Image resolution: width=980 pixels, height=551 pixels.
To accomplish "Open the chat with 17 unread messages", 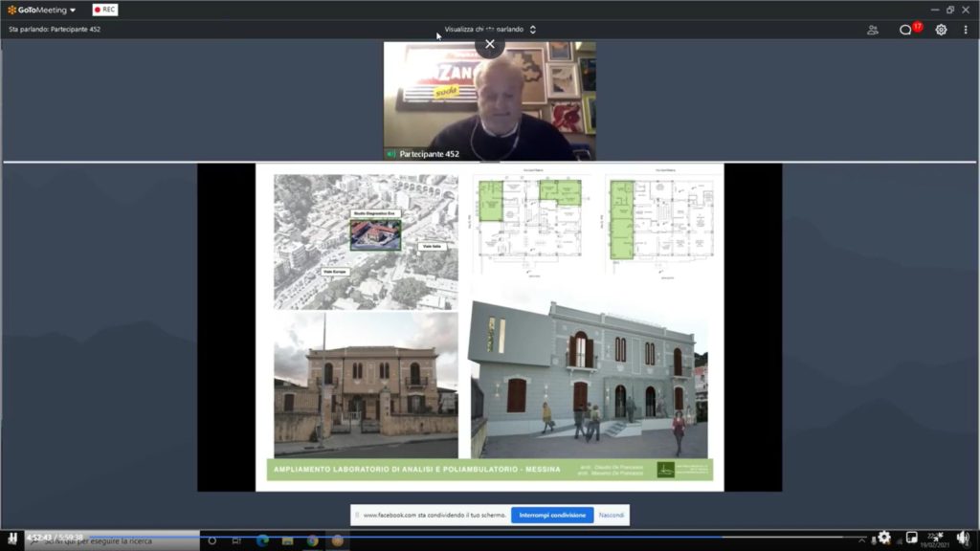I will pyautogui.click(x=905, y=30).
